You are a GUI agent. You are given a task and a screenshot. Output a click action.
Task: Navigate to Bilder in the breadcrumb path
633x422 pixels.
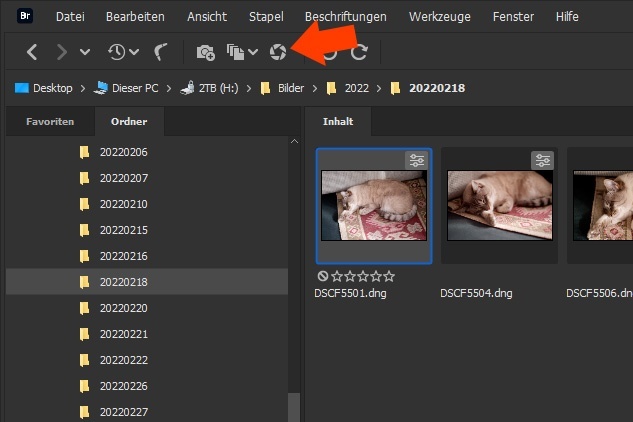(x=291, y=88)
